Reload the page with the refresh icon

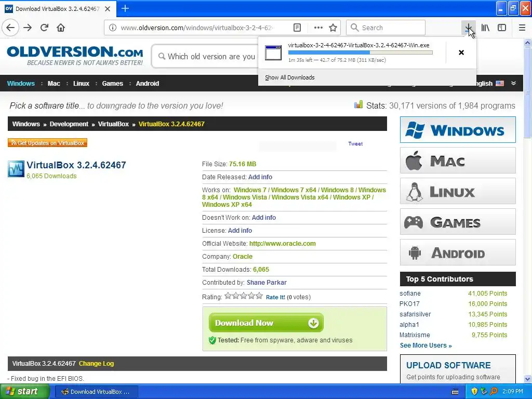coord(45,28)
